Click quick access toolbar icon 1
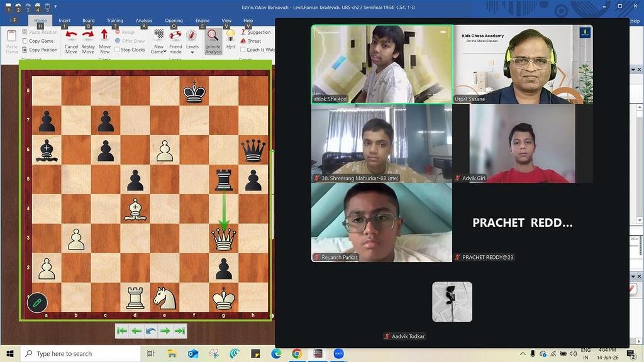The image size is (644, 362). click(8, 7)
